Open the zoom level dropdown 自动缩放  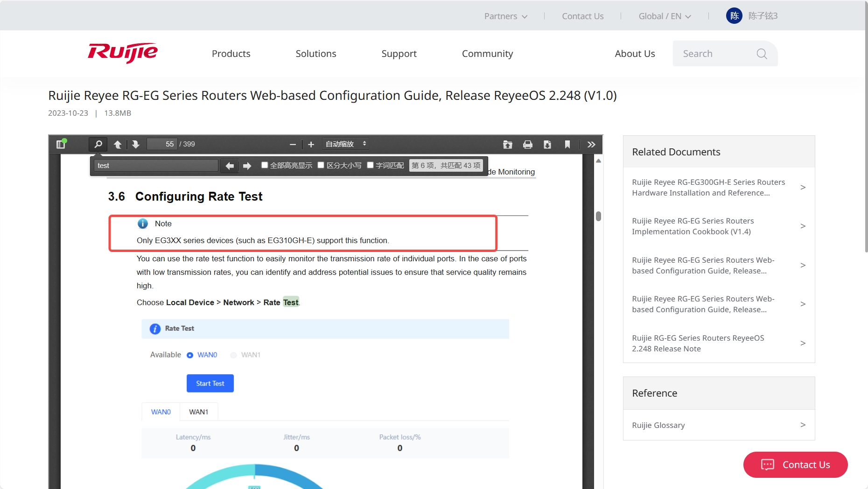(x=346, y=144)
